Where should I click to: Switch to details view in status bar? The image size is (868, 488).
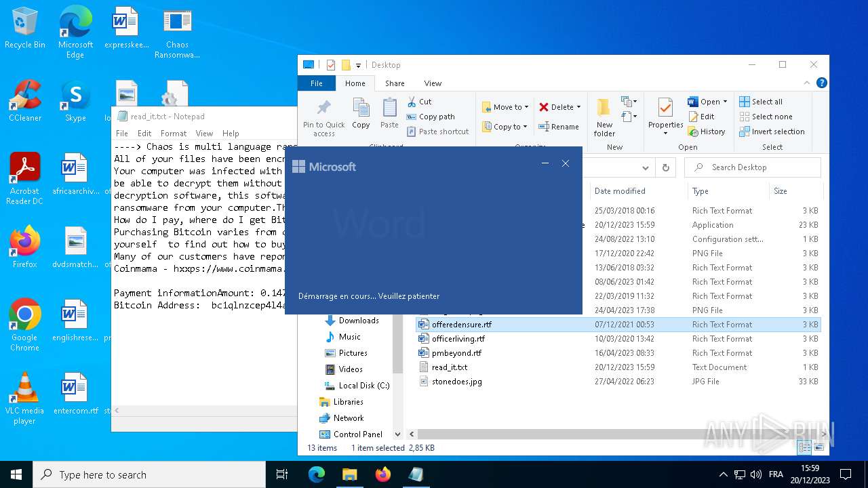804,447
